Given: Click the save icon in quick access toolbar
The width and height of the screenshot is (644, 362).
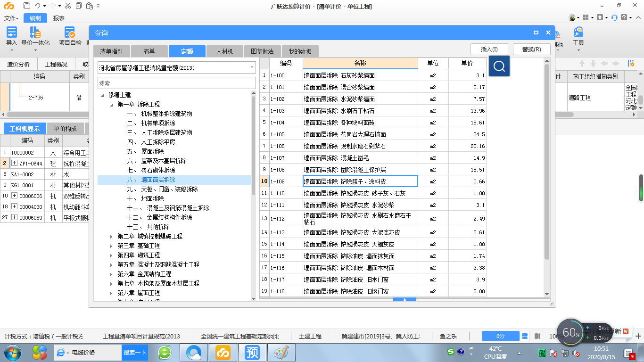Looking at the screenshot, I should pyautogui.click(x=27, y=6).
